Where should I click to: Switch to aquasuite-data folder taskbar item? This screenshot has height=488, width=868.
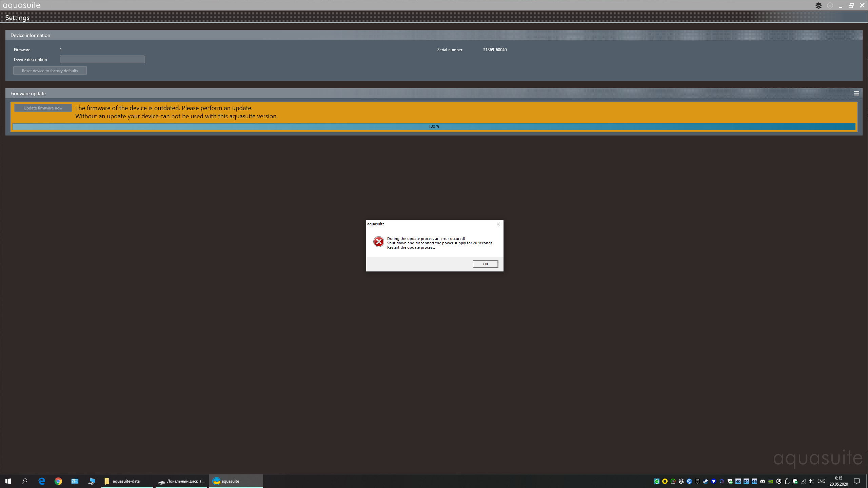126,481
